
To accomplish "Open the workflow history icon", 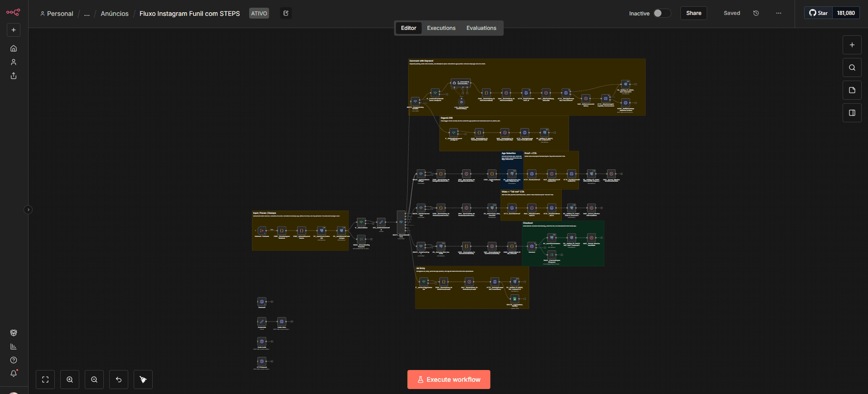I will coord(756,13).
